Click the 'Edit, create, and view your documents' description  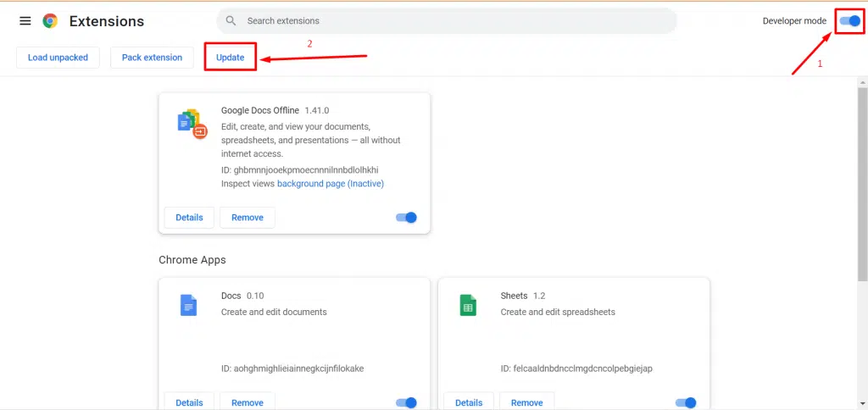coord(310,140)
